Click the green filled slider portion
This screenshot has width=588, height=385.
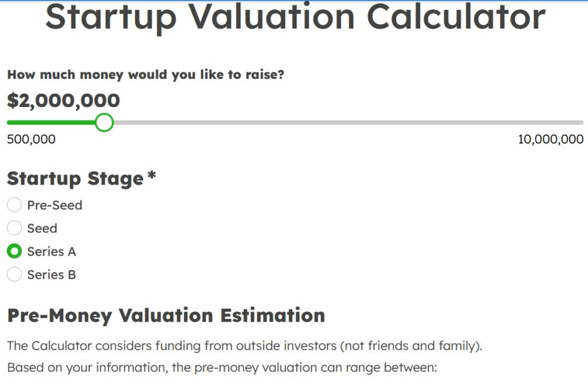point(52,122)
